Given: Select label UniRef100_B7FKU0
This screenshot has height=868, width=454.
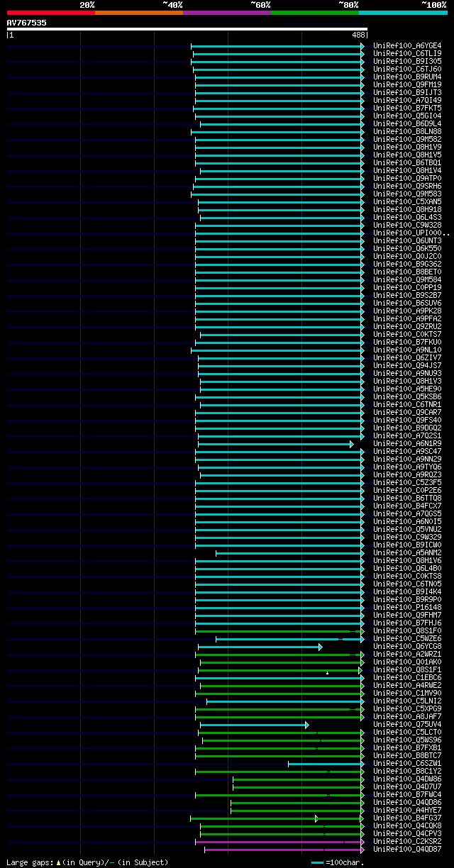Looking at the screenshot, I should (407, 342).
